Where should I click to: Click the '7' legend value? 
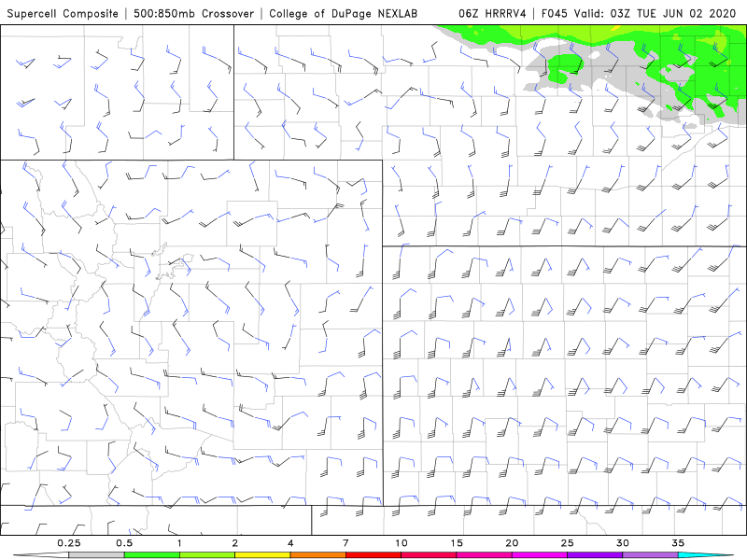pyautogui.click(x=345, y=543)
